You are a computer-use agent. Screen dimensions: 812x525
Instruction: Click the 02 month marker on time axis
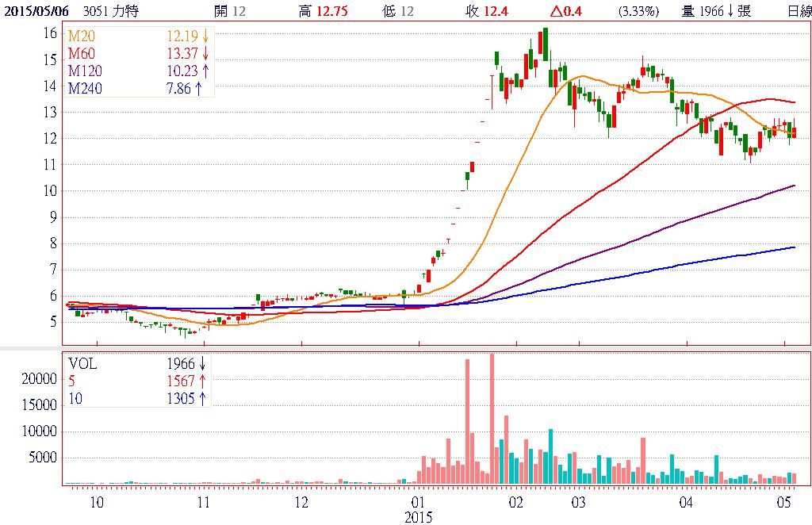click(x=515, y=503)
